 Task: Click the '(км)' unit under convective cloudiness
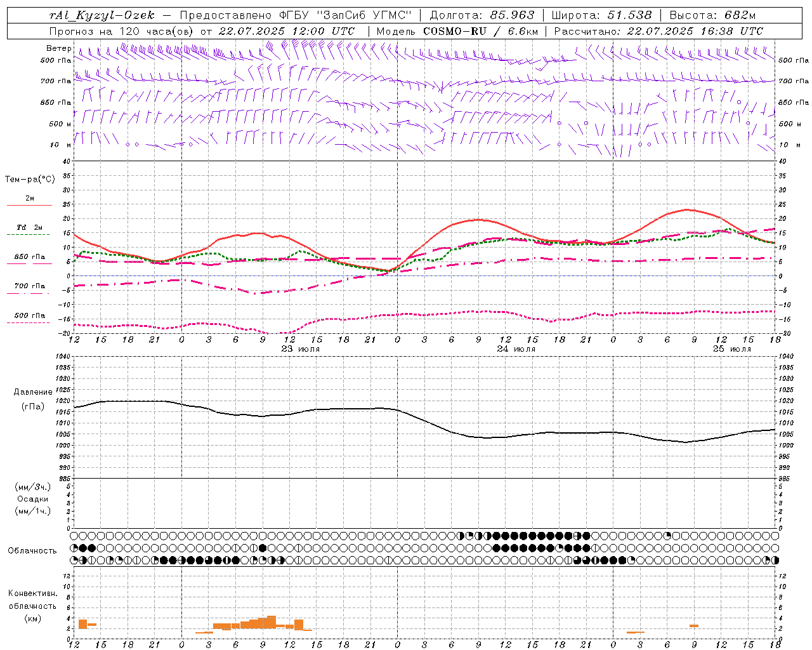click(33, 618)
